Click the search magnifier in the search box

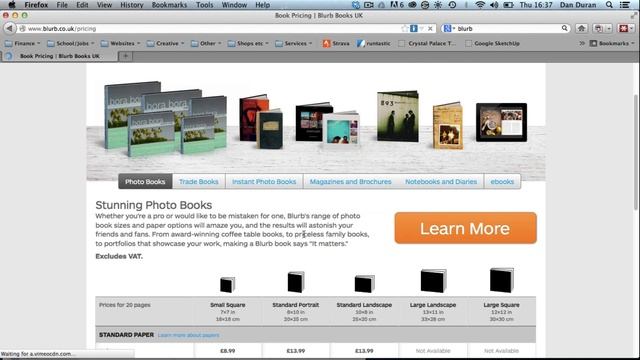564,28
